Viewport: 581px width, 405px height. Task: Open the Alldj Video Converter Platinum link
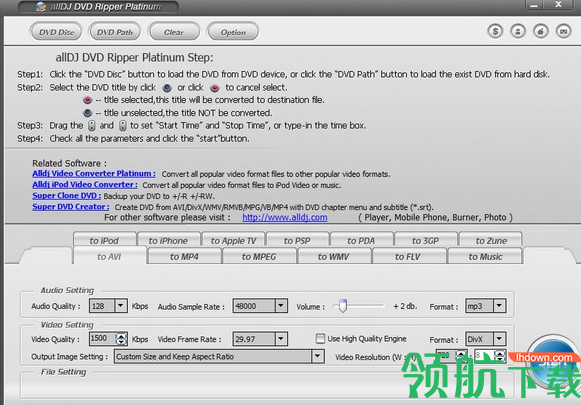(x=94, y=173)
